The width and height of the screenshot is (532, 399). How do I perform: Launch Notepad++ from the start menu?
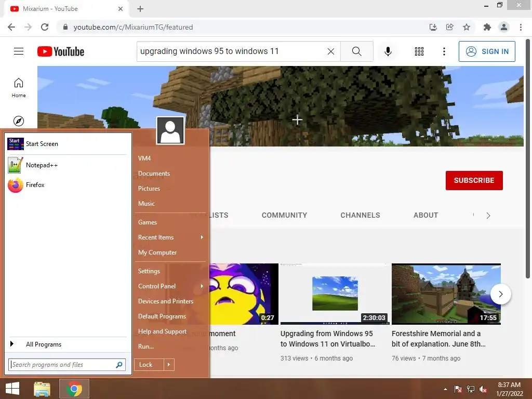(x=67, y=165)
